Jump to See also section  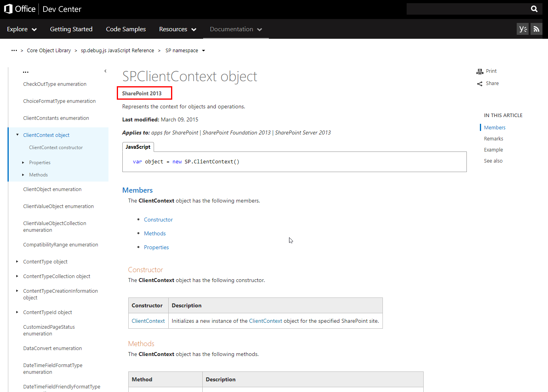(x=493, y=161)
